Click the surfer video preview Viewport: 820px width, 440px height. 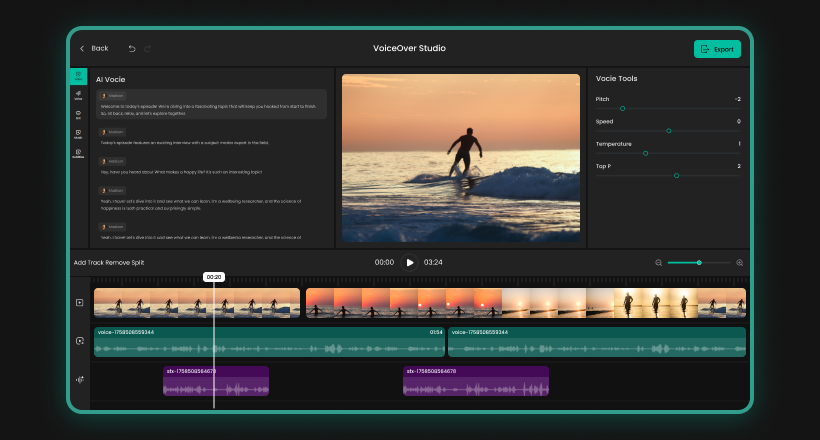tap(461, 157)
